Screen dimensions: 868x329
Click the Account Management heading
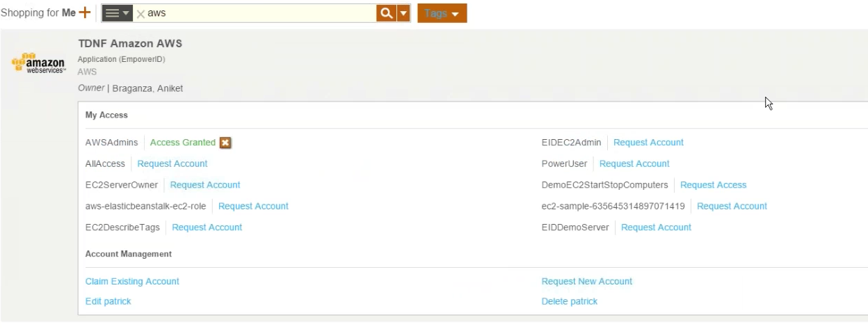pos(128,254)
